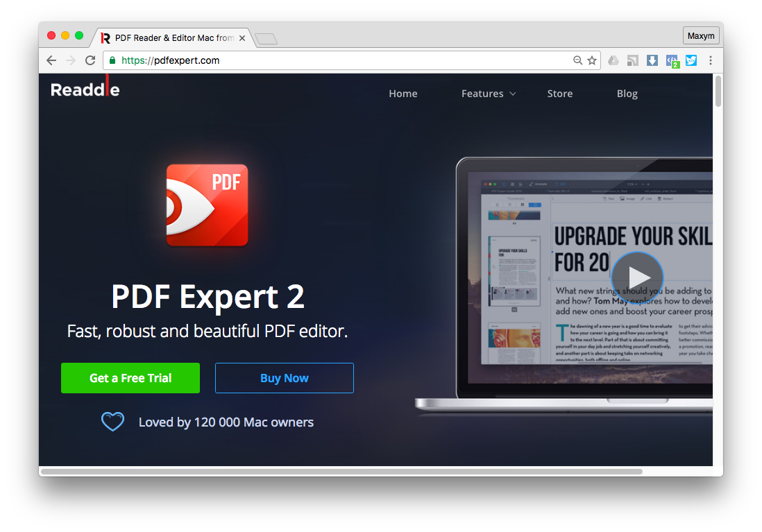Click the red PDF Expert app icon
Viewport: 762px width, 532px height.
pyautogui.click(x=207, y=205)
